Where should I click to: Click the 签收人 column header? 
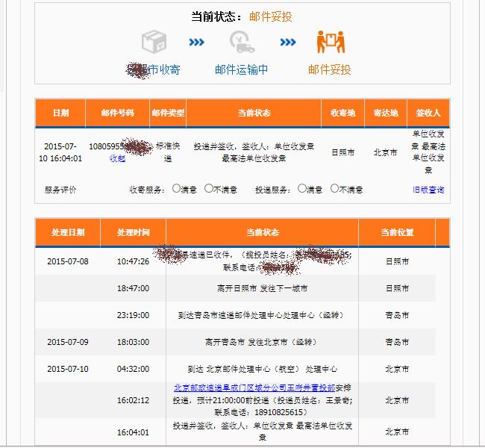tap(428, 113)
